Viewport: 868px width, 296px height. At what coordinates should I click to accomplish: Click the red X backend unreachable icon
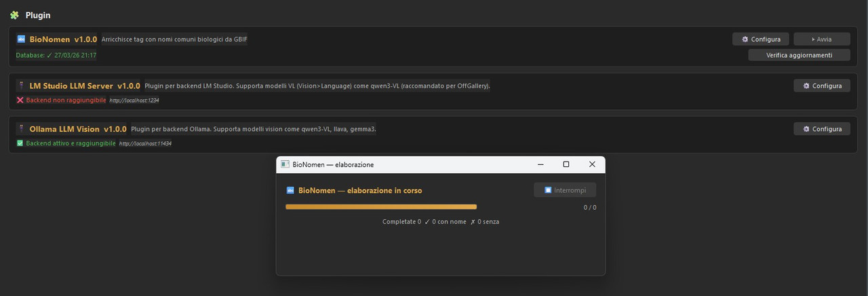pyautogui.click(x=20, y=100)
